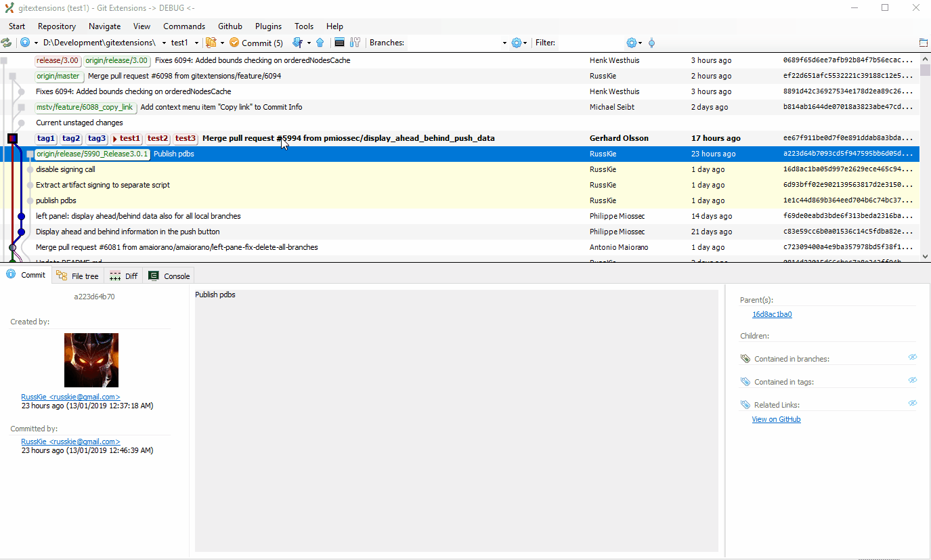931x560 pixels.
Task: Open the Commands menu
Action: 183,26
